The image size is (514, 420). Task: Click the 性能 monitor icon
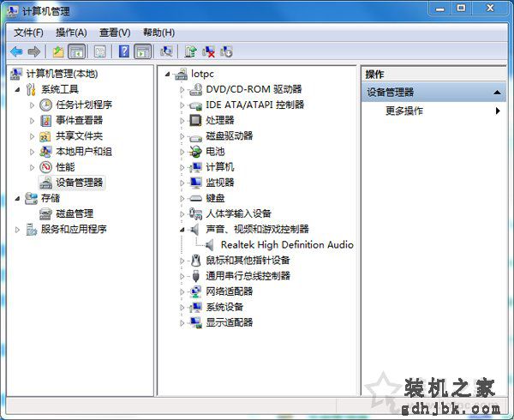click(45, 167)
